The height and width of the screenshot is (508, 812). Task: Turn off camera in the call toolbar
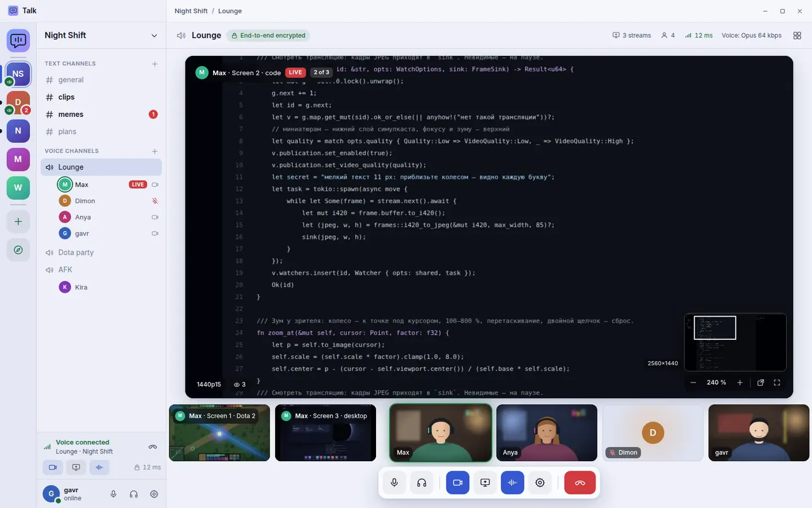(458, 483)
